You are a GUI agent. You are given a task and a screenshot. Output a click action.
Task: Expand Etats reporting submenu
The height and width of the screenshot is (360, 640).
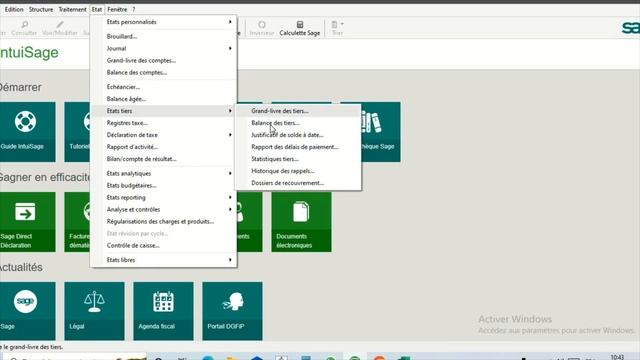[163, 198]
